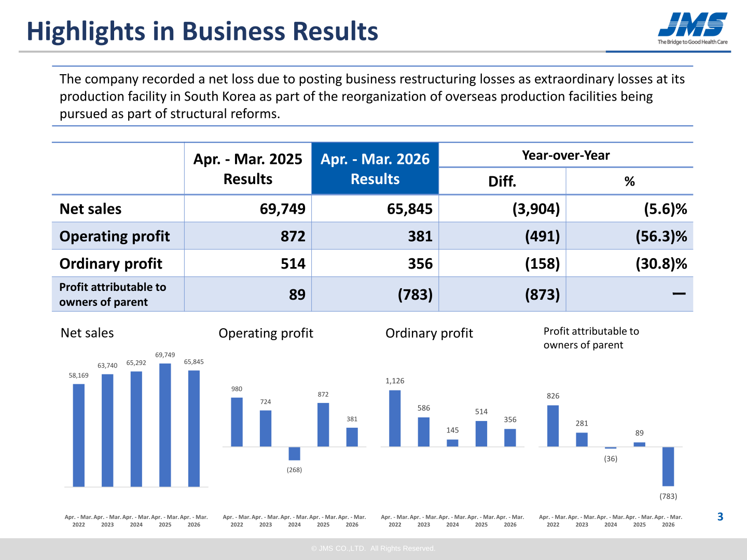Screen dimensions: 747x560
Task: Select the 63,740 bar label
Action: [107, 366]
